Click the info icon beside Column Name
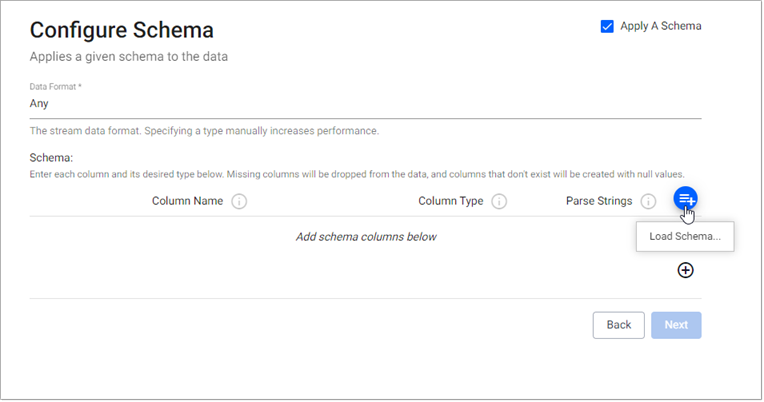The image size is (764, 402). click(x=239, y=201)
